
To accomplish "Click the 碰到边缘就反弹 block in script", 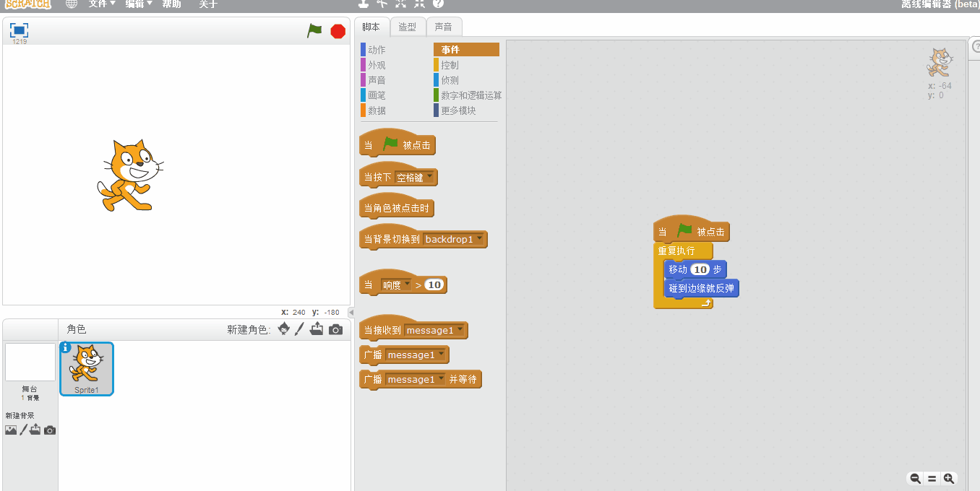I will [702, 289].
